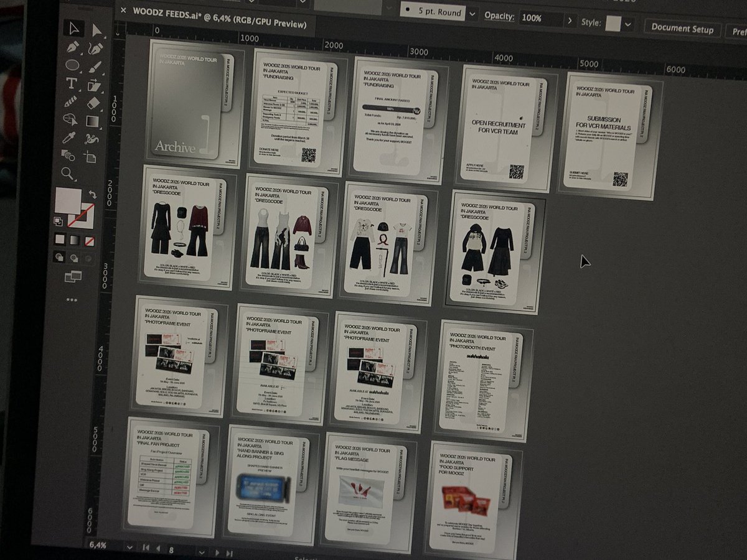Go to previous artboard
747x560 pixels.
[x=157, y=548]
